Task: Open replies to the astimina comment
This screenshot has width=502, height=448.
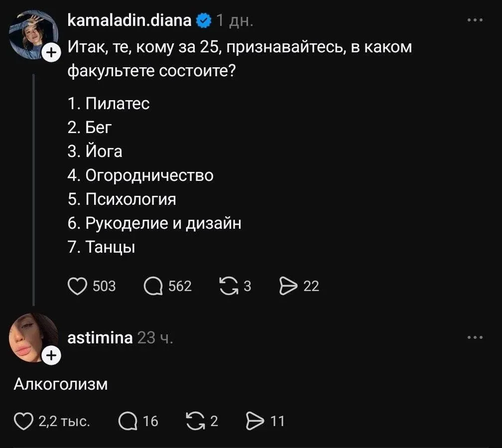Action: 128,421
